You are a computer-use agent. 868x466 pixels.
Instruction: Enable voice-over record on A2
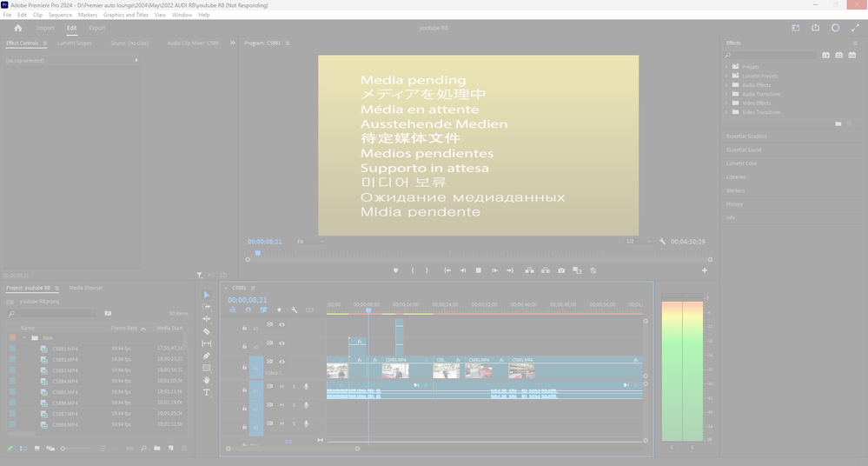306,405
